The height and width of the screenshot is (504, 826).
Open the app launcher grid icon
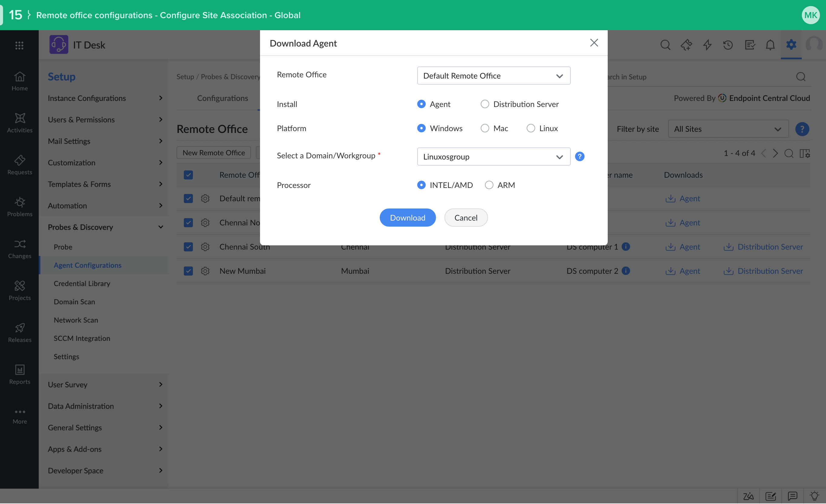[x=19, y=45]
